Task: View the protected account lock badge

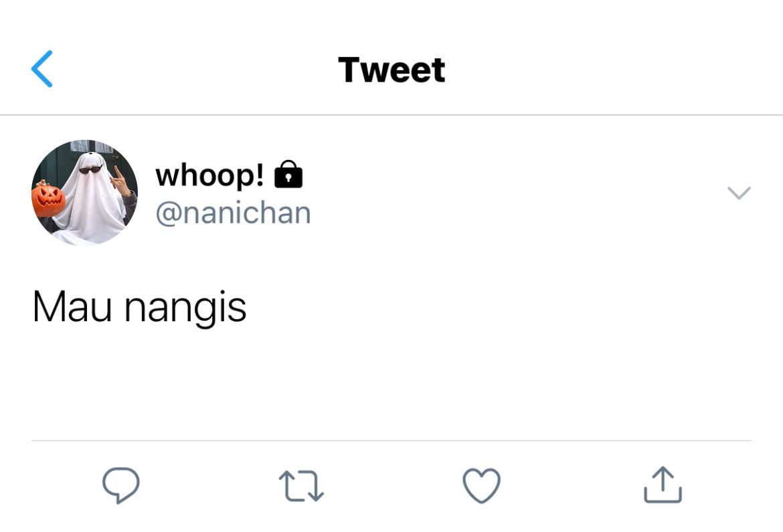Action: 288,174
